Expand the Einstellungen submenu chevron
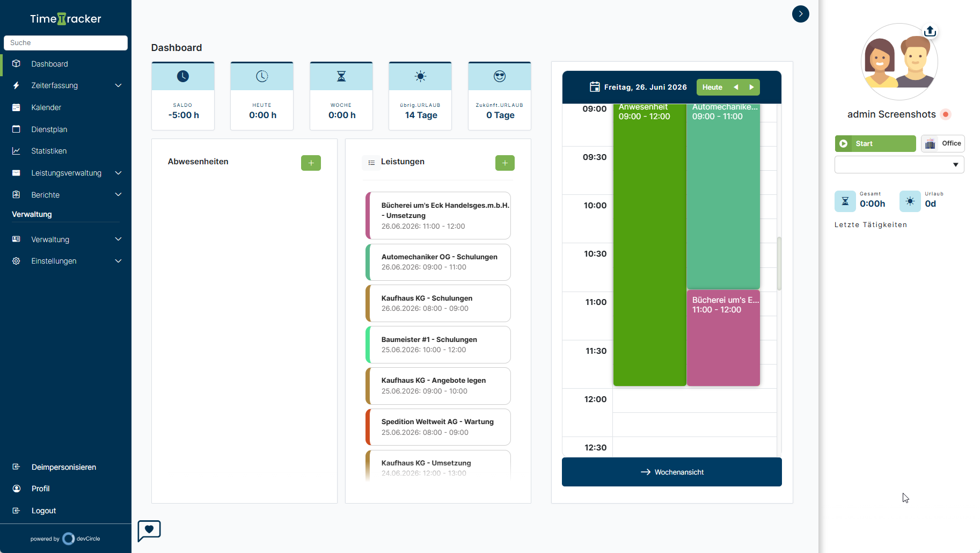 click(118, 261)
